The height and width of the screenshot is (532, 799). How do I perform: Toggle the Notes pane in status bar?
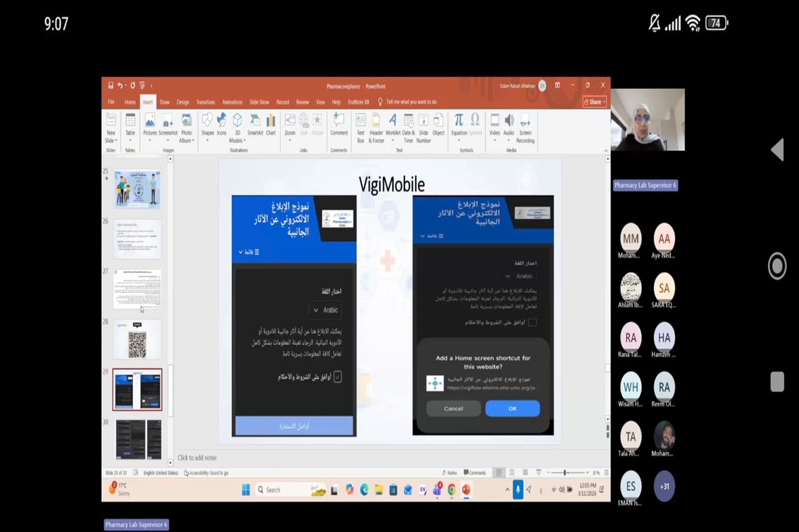449,473
